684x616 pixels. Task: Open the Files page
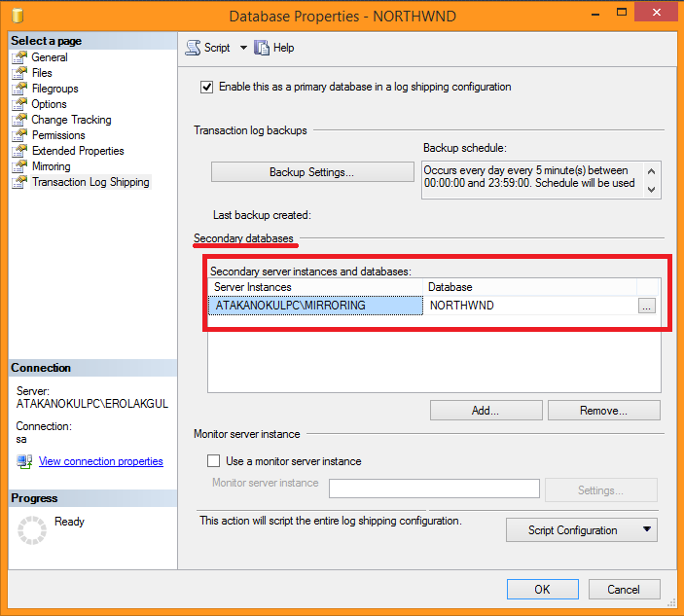point(42,73)
